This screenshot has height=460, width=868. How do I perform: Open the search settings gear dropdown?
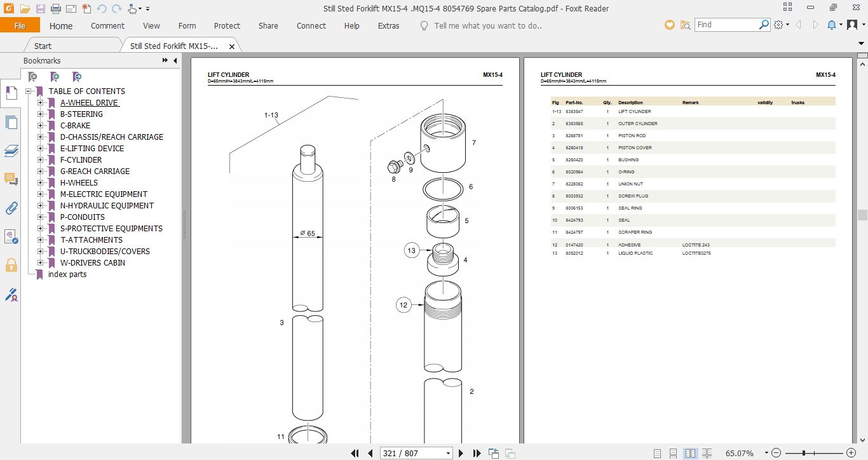[x=782, y=25]
